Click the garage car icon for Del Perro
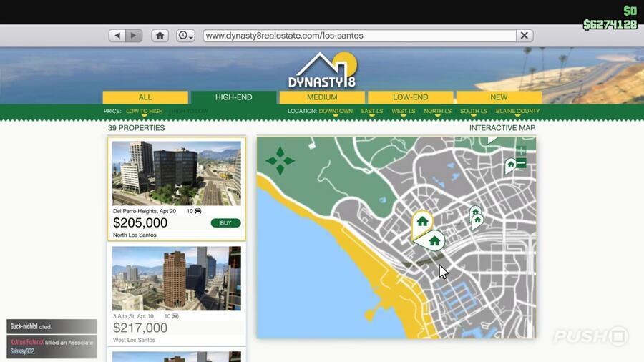This screenshot has height=362, width=644. (x=198, y=211)
